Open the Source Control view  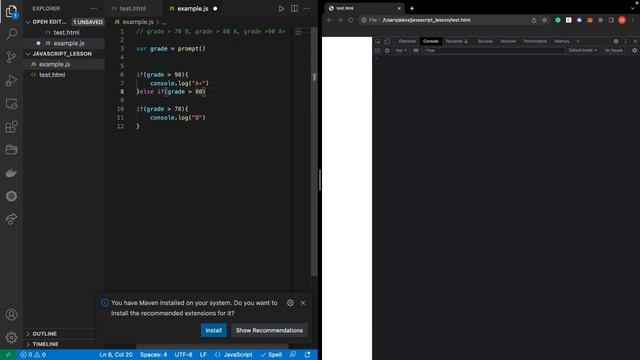click(x=11, y=57)
